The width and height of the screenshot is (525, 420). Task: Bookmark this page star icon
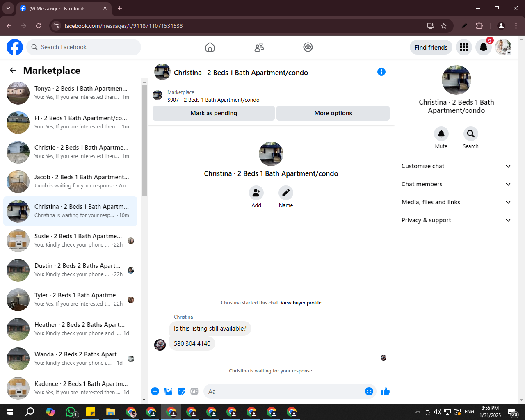point(444,26)
